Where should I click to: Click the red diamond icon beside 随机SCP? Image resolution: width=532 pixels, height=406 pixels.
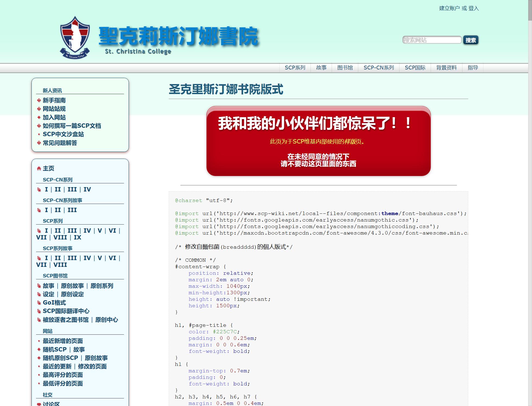pyautogui.click(x=39, y=349)
